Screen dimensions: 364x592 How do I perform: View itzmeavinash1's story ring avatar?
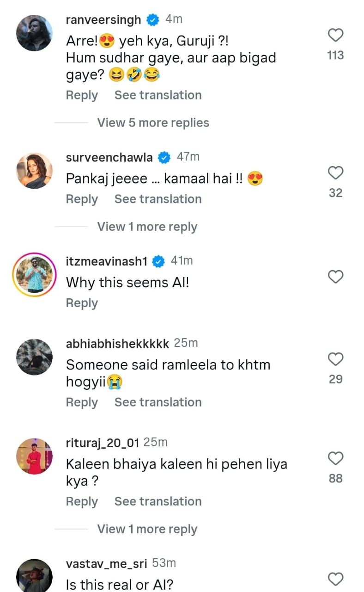pos(35,274)
